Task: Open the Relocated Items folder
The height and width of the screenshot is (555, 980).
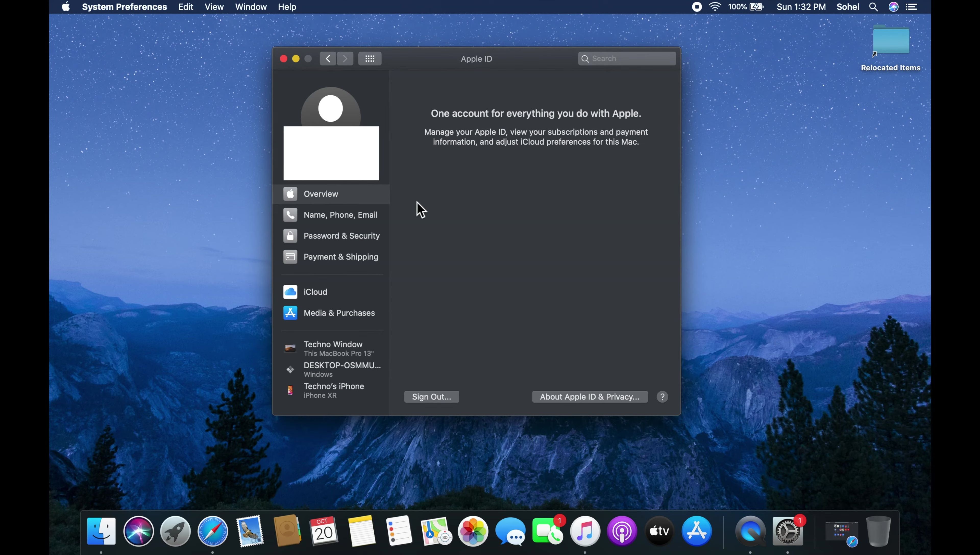Action: tap(891, 48)
